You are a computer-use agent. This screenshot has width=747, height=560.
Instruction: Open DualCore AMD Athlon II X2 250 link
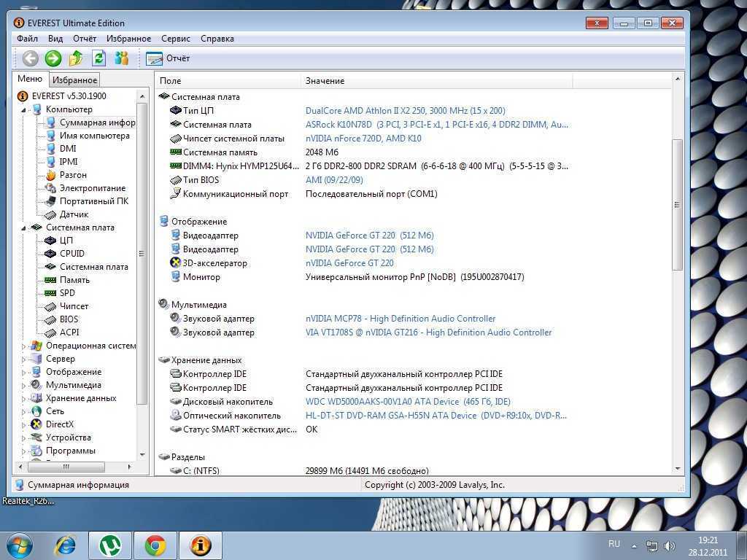[x=406, y=111]
